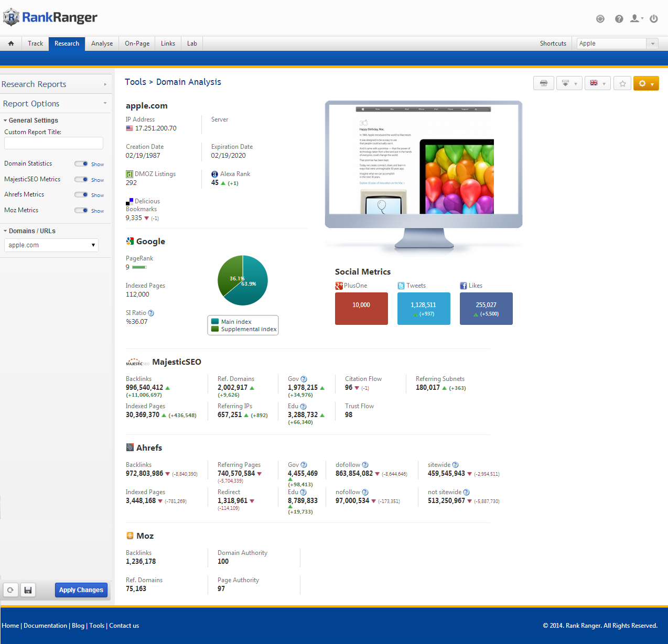Image resolution: width=668 pixels, height=644 pixels.
Task: Click the power logout icon
Action: 654,18
